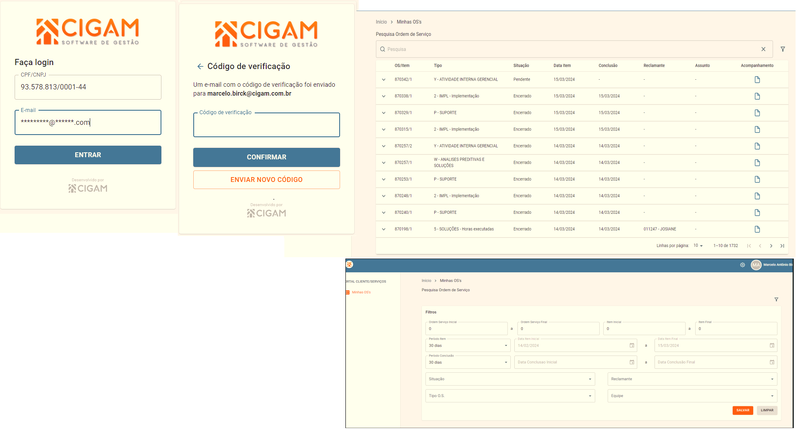Screen dimensions: 800x429
Task: Open the Situação dropdown in Filtros
Action: coord(510,379)
